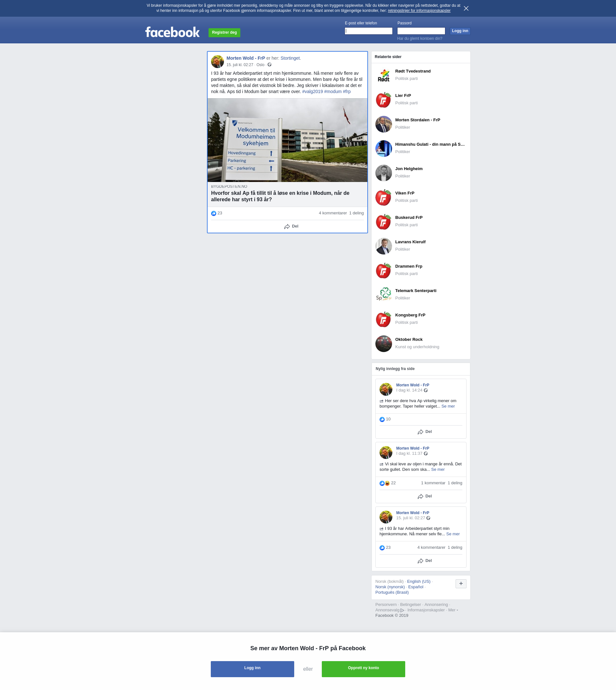Click avatar on I dag kl. 14:24 post
The width and height of the screenshot is (616, 690).
(x=386, y=389)
